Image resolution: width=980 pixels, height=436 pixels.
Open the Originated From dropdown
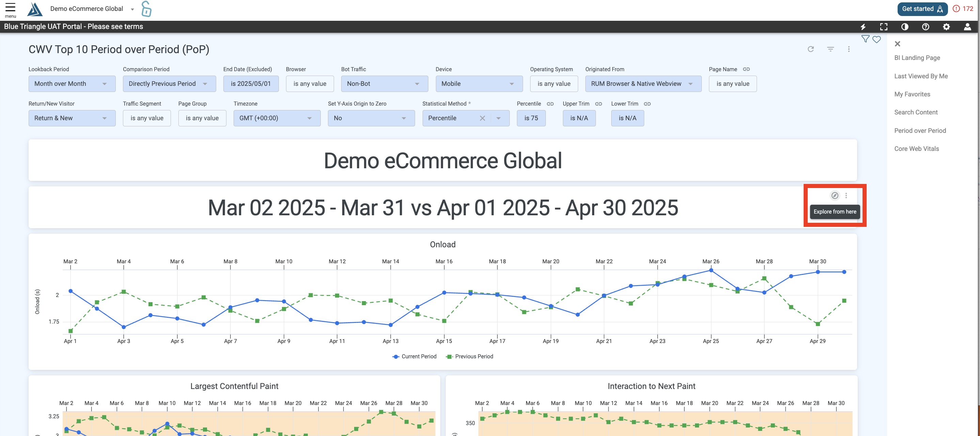point(643,84)
